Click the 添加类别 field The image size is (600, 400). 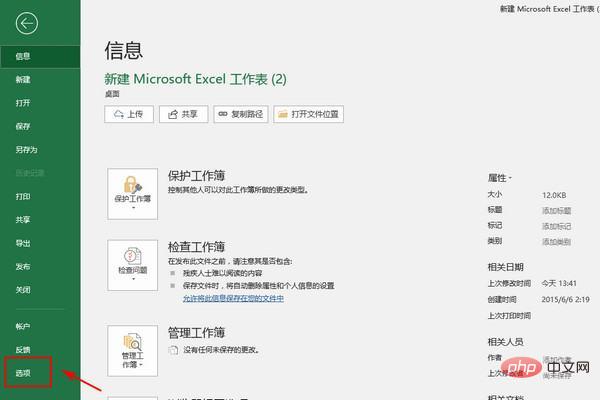point(556,242)
